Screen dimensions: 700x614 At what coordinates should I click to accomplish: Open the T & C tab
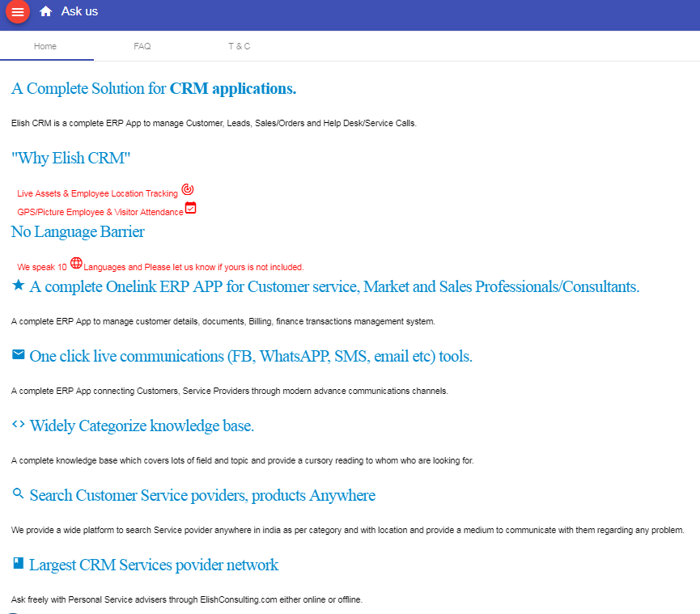tap(240, 46)
